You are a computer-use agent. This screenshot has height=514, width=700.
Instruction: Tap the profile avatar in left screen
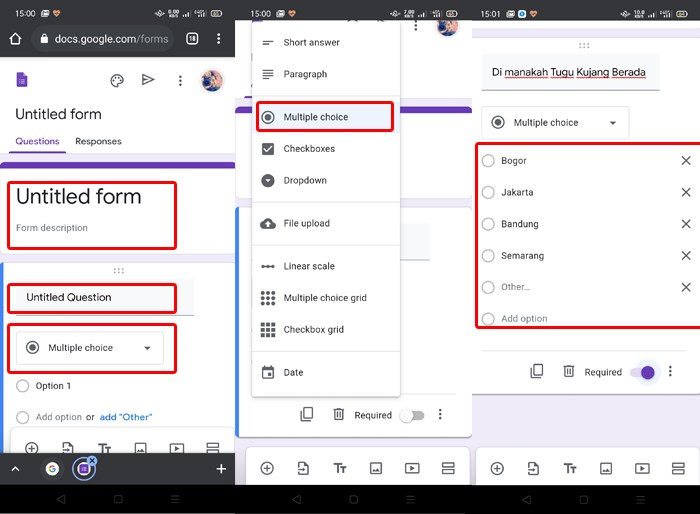(x=212, y=81)
